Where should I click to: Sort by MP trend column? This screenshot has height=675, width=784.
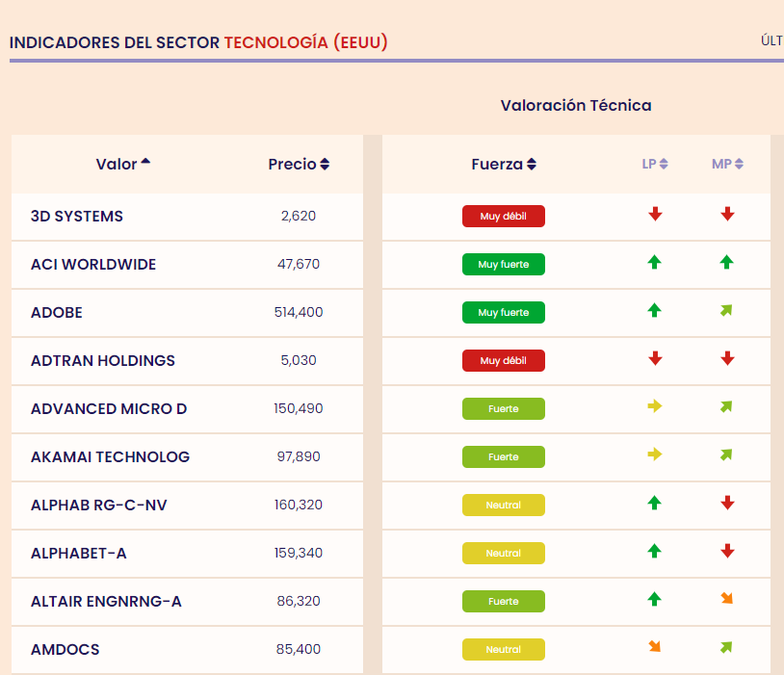click(x=727, y=164)
